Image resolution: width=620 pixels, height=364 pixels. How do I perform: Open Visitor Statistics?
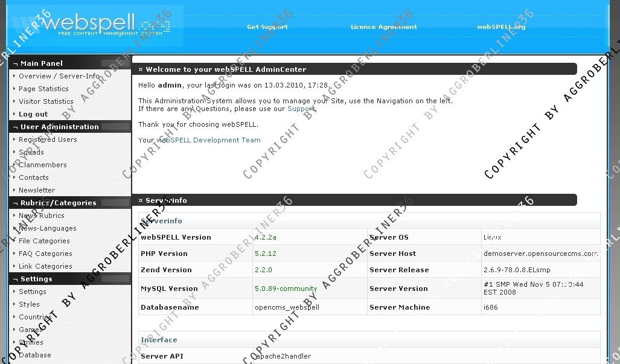pyautogui.click(x=46, y=101)
